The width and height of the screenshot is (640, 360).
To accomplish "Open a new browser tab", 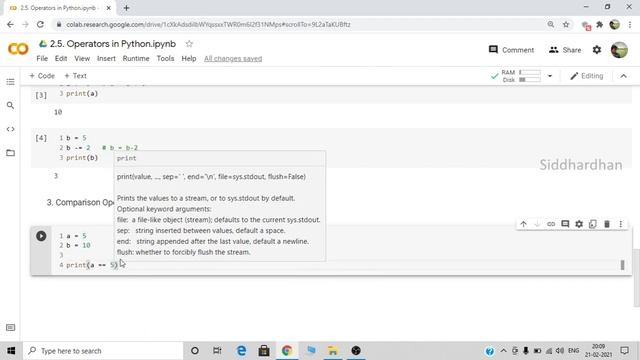I will click(126, 8).
